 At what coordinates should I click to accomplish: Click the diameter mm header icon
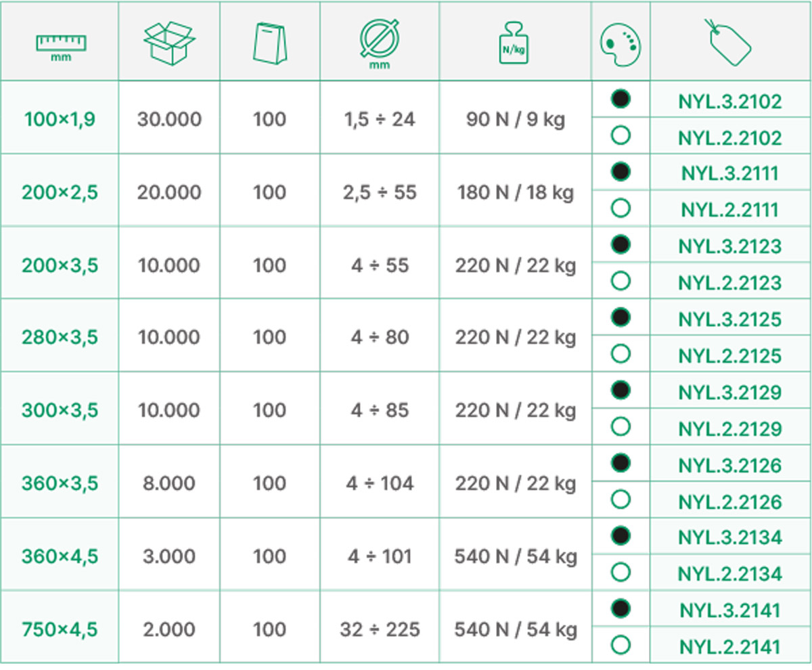[x=380, y=43]
